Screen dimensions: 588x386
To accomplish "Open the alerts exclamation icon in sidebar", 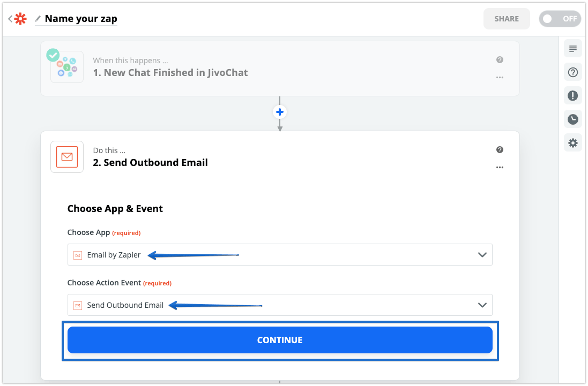I will [x=572, y=96].
